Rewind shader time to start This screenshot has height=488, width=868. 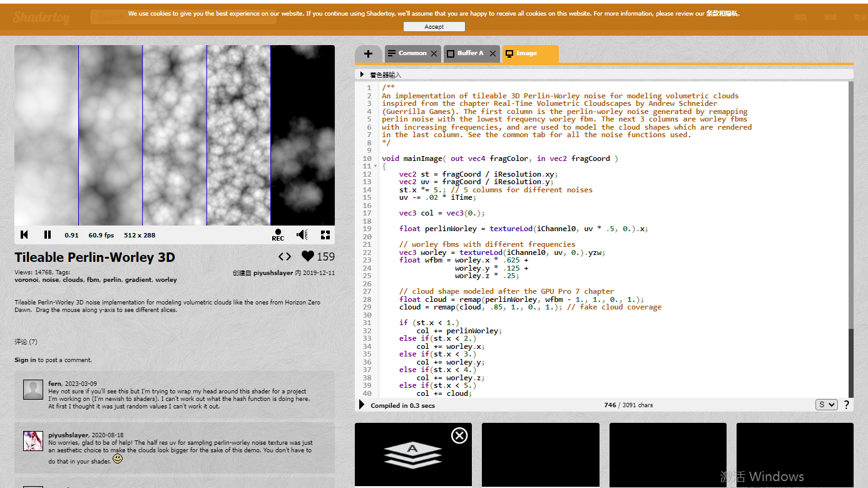[24, 235]
